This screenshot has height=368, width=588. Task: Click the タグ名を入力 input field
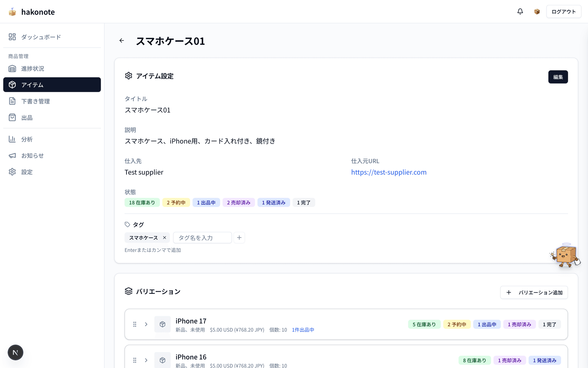point(202,238)
